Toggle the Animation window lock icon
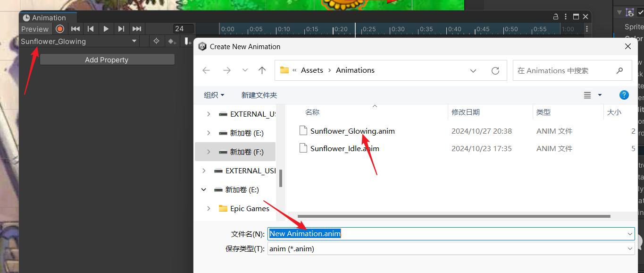 pos(556,17)
